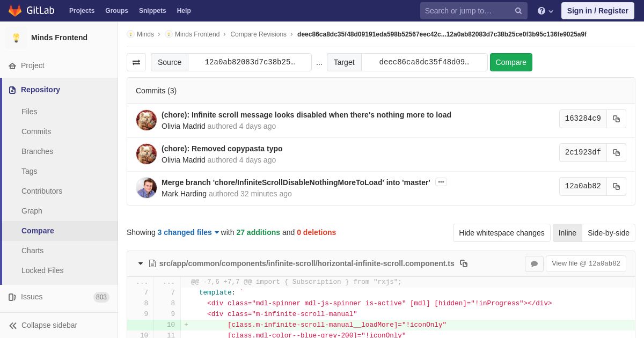644x338 pixels.
Task: Open commit 163284c9 hash link
Action: 583,119
